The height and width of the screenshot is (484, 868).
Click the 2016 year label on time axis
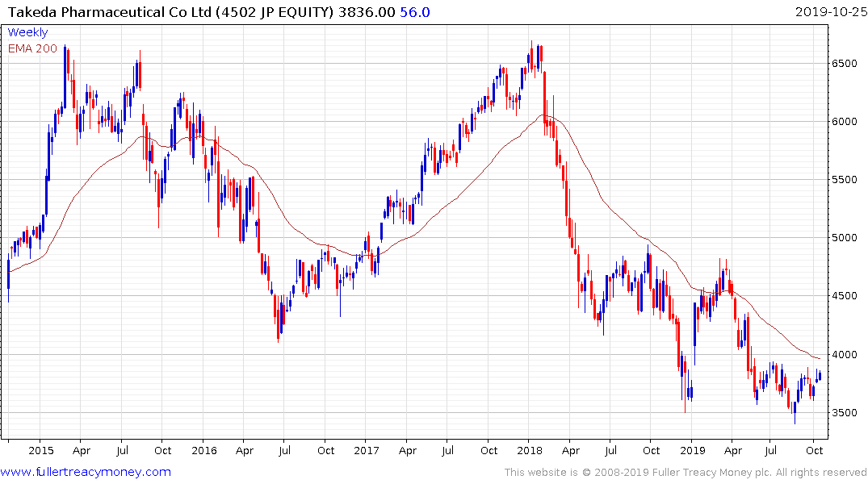(203, 450)
